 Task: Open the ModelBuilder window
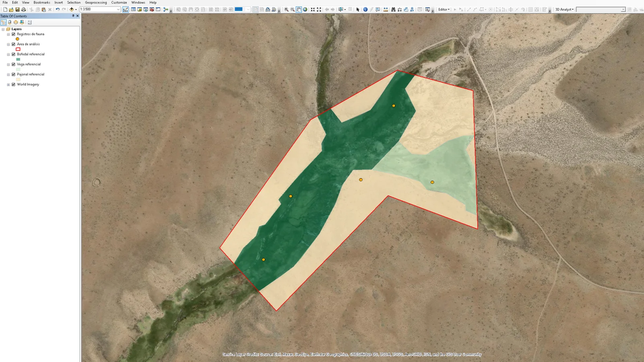(x=165, y=9)
